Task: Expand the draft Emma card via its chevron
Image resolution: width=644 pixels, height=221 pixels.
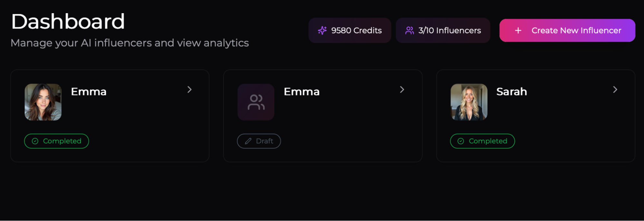Action: 402,90
